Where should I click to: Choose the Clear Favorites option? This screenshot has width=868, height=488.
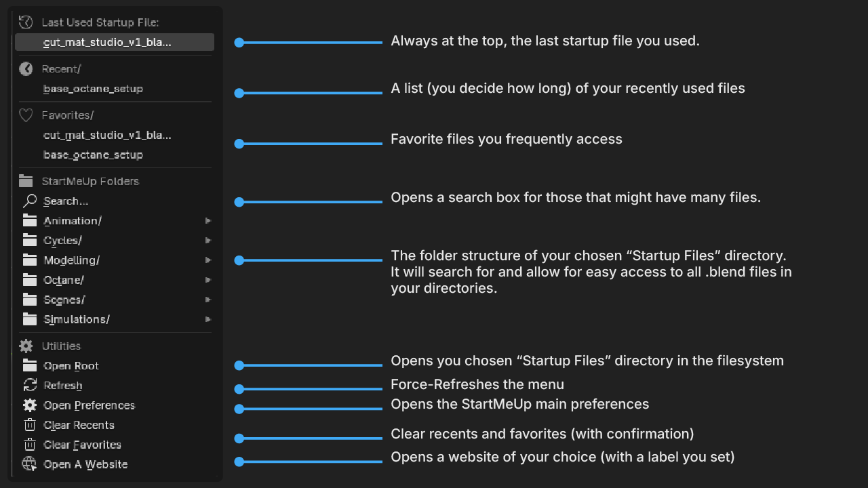coord(82,445)
